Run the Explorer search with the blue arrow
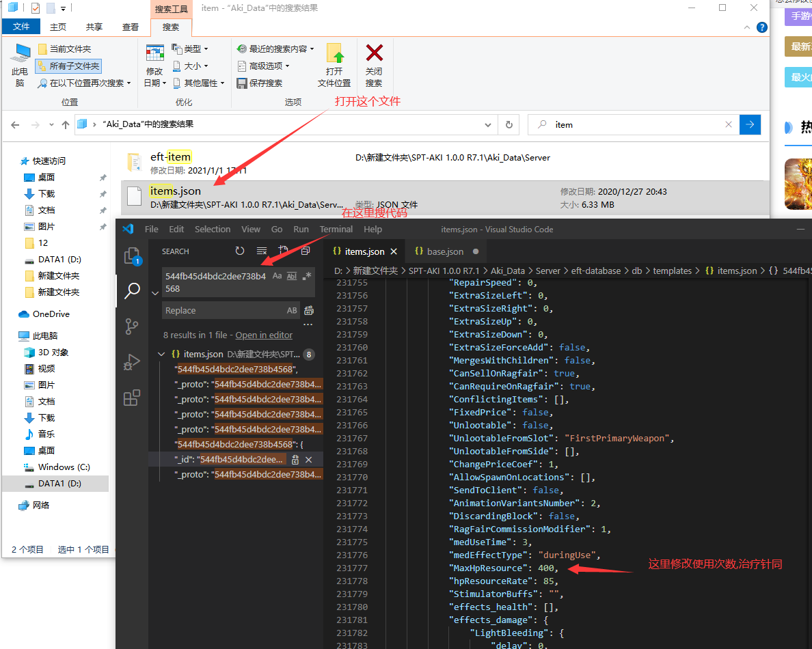The image size is (812, 649). [750, 125]
